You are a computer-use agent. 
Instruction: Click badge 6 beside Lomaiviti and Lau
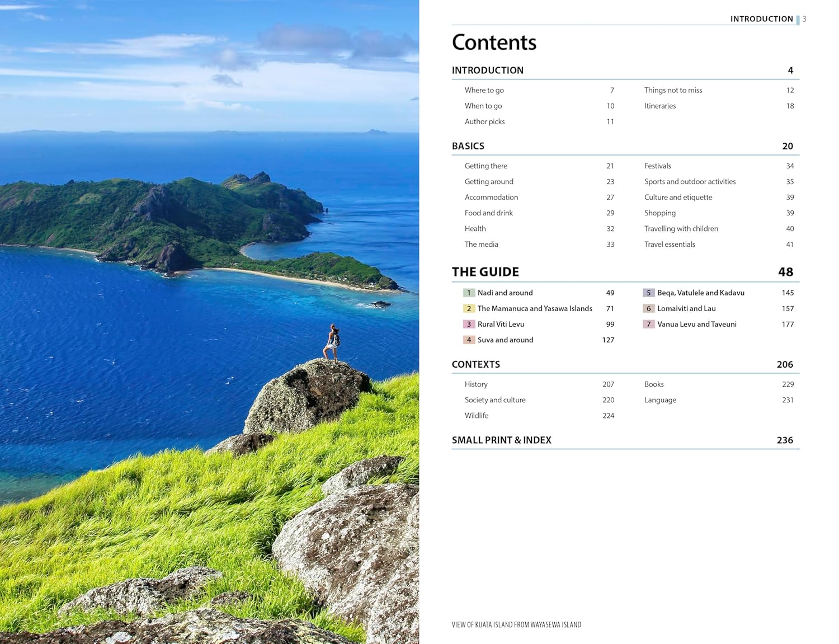[648, 308]
